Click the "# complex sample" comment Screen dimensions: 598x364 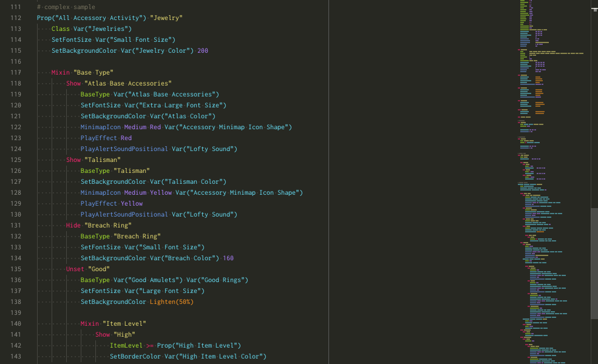pos(66,7)
